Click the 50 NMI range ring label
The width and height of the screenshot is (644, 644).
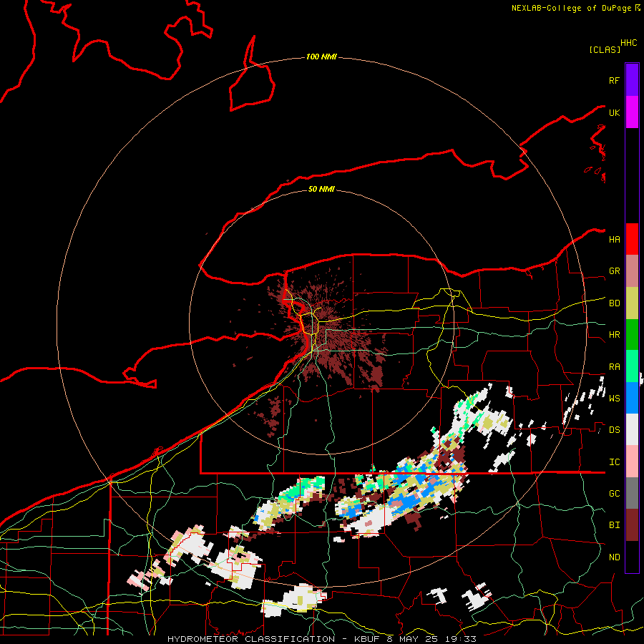coord(321,189)
